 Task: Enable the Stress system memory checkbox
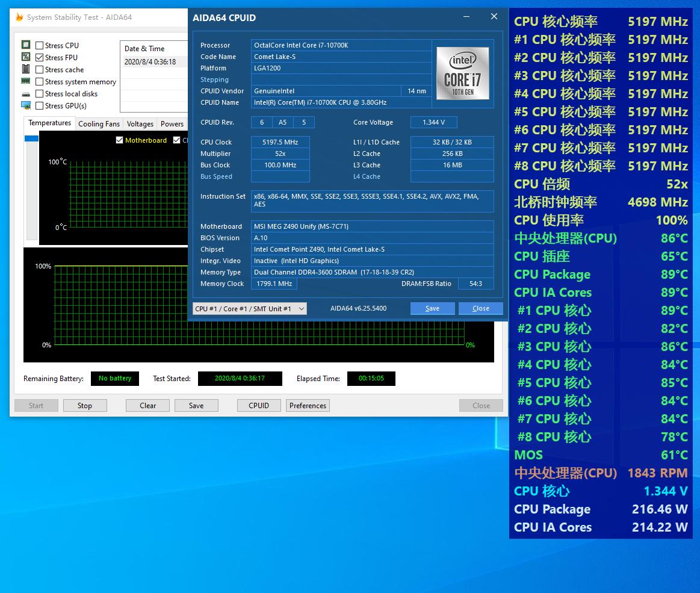[x=39, y=81]
